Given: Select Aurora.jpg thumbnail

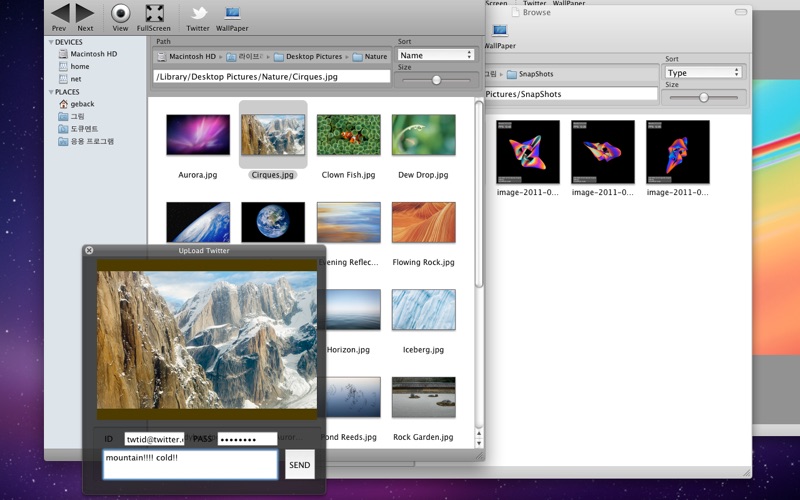Looking at the screenshot, I should 198,135.
